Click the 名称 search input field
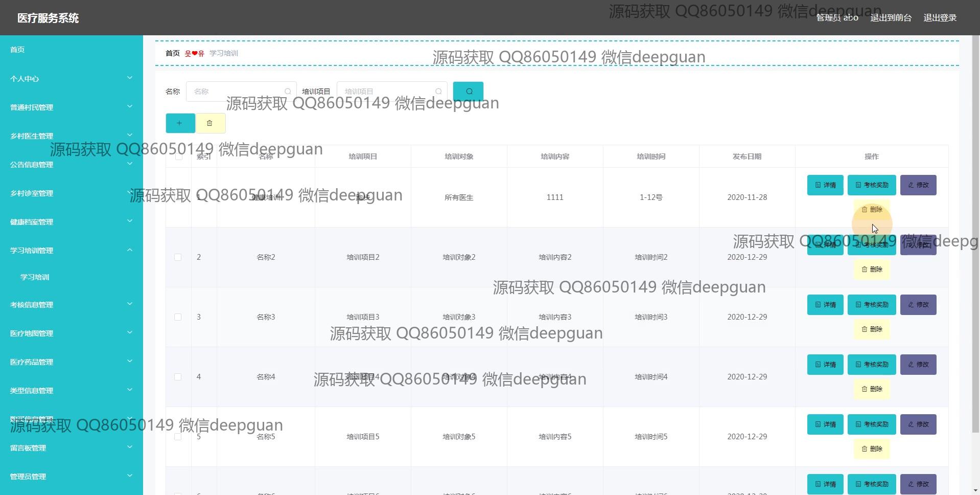Viewport: 980px width, 495px height. pyautogui.click(x=241, y=92)
